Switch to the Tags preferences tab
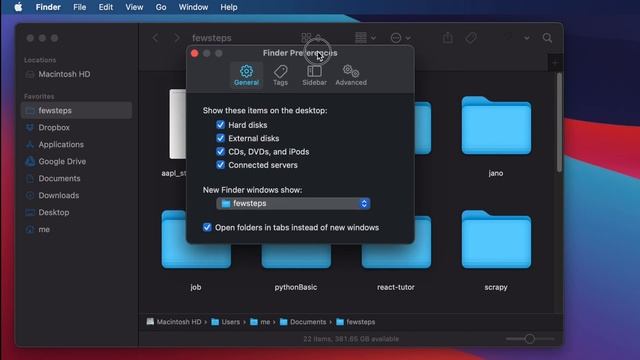Image resolution: width=640 pixels, height=360 pixels. click(x=280, y=75)
